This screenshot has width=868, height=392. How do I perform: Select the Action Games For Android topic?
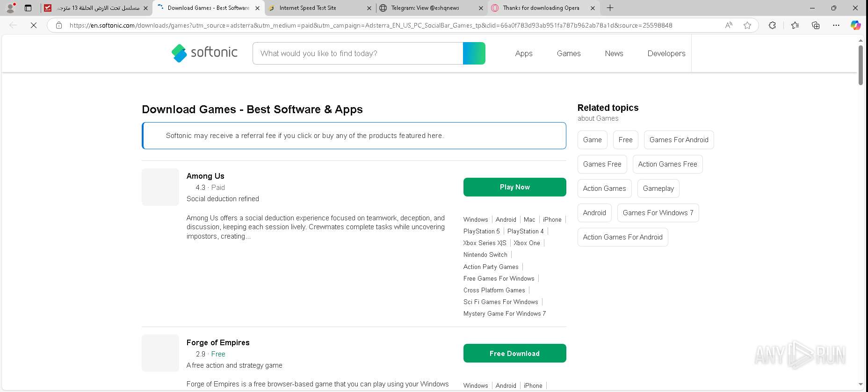pyautogui.click(x=623, y=237)
